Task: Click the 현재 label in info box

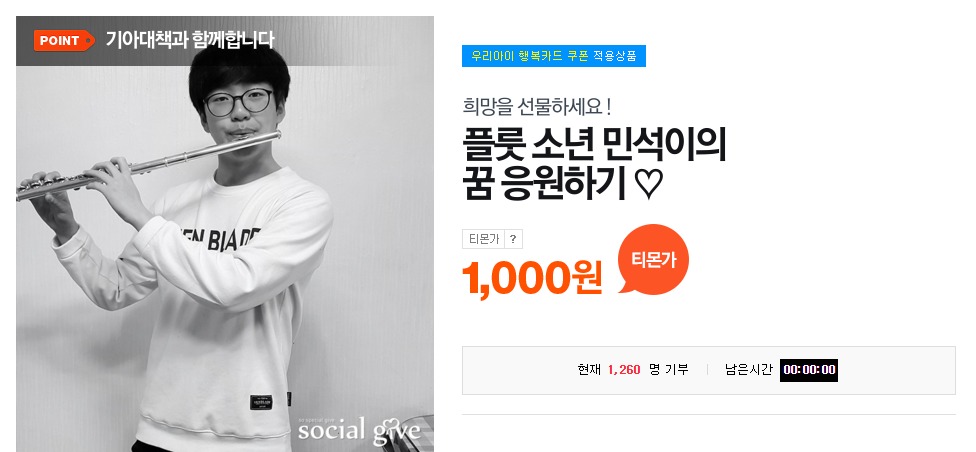Action: [x=589, y=370]
